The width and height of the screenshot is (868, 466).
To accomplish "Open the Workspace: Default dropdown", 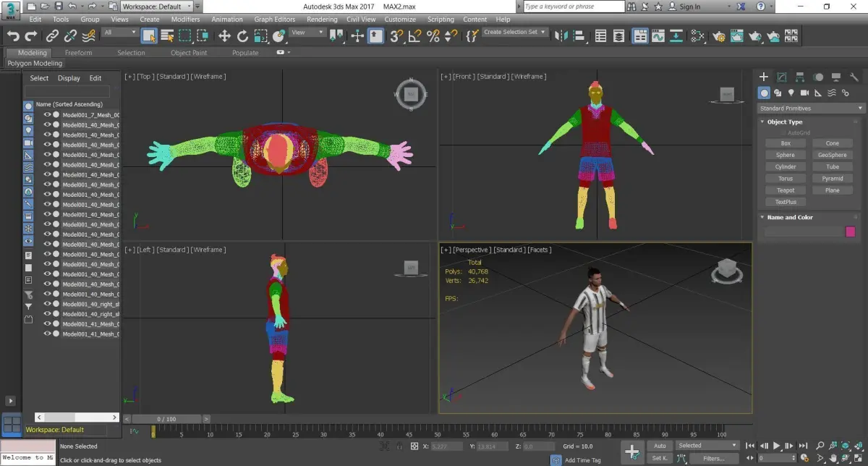I will (x=157, y=7).
